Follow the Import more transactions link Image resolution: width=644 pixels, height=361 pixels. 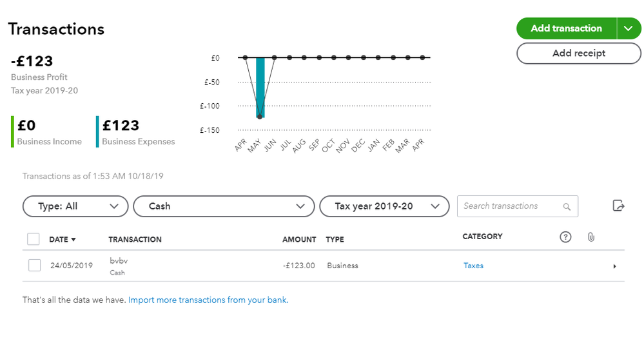click(x=208, y=300)
